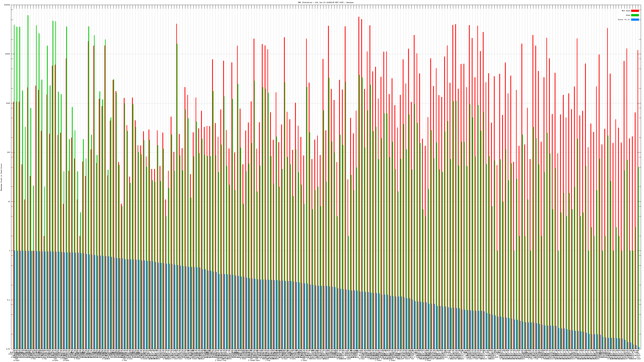The height and width of the screenshot is (362, 644).
Task: Click the 1000 y-axis tick label
Action: coord(8,103)
